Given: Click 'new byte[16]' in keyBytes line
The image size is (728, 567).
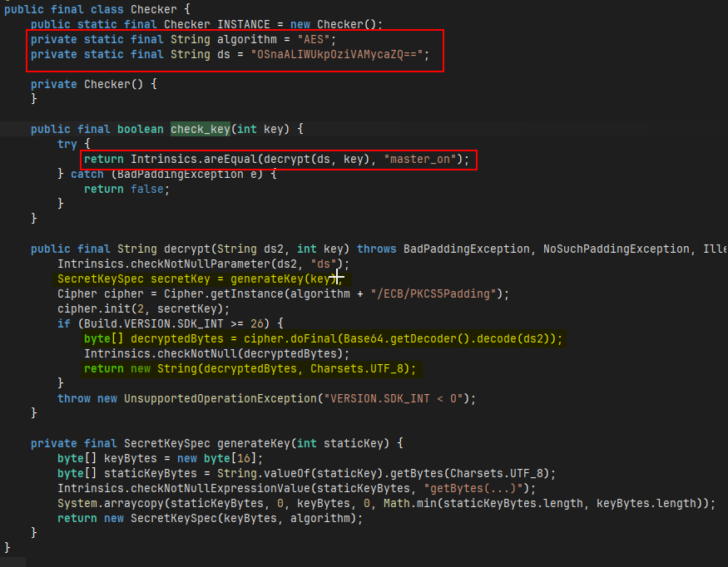Looking at the screenshot, I should pyautogui.click(x=217, y=458).
